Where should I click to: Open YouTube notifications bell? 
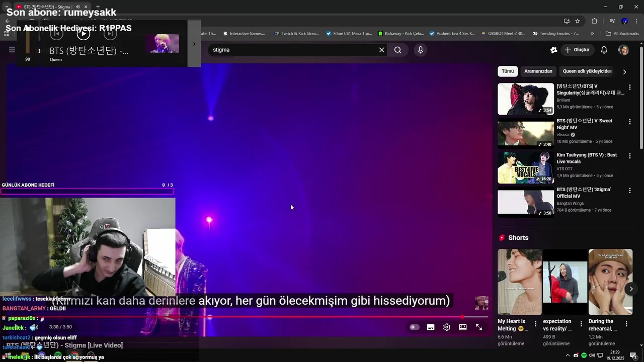[x=604, y=50]
